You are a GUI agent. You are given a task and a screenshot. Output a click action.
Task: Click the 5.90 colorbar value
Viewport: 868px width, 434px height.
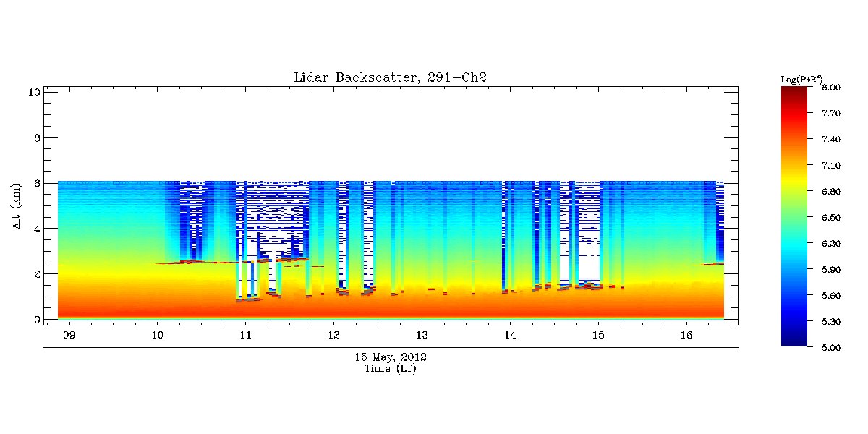[x=830, y=270]
